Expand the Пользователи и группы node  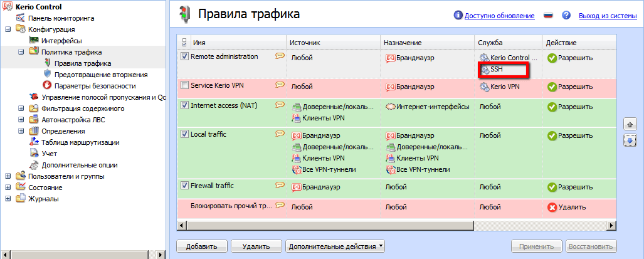(8, 176)
